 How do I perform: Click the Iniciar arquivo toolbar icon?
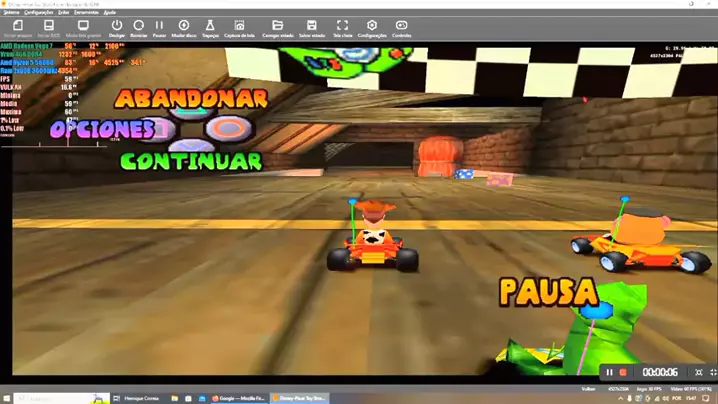point(18,26)
